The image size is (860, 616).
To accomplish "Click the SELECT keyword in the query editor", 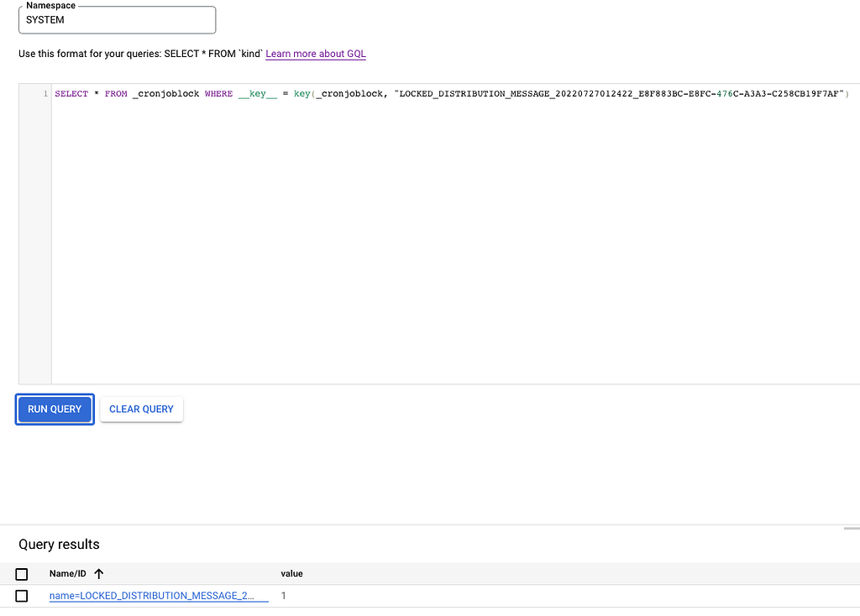I will 71,93.
